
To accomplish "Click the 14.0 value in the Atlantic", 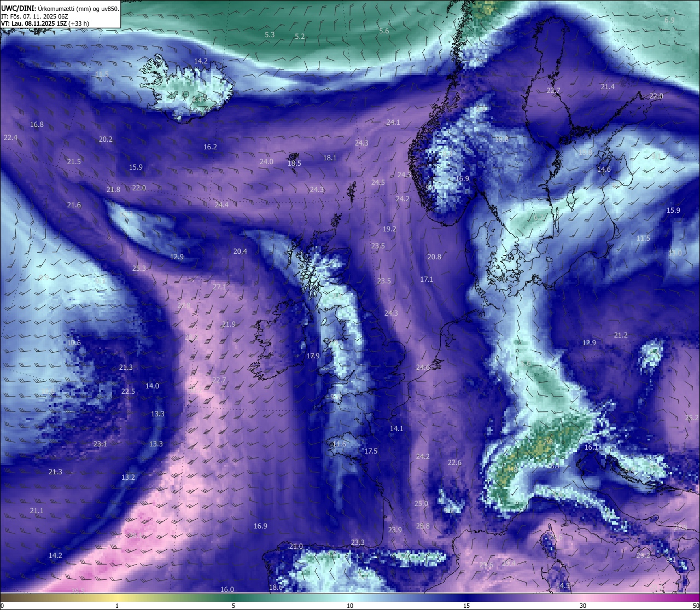I will point(152,386).
